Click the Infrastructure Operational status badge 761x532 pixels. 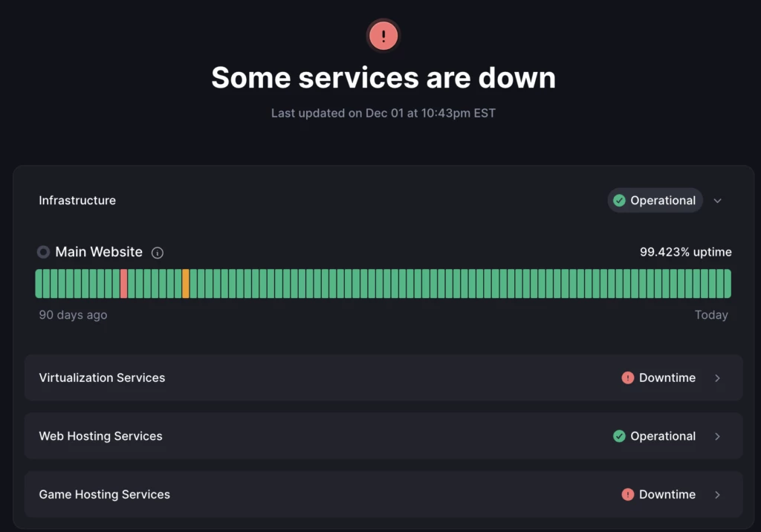[655, 201]
